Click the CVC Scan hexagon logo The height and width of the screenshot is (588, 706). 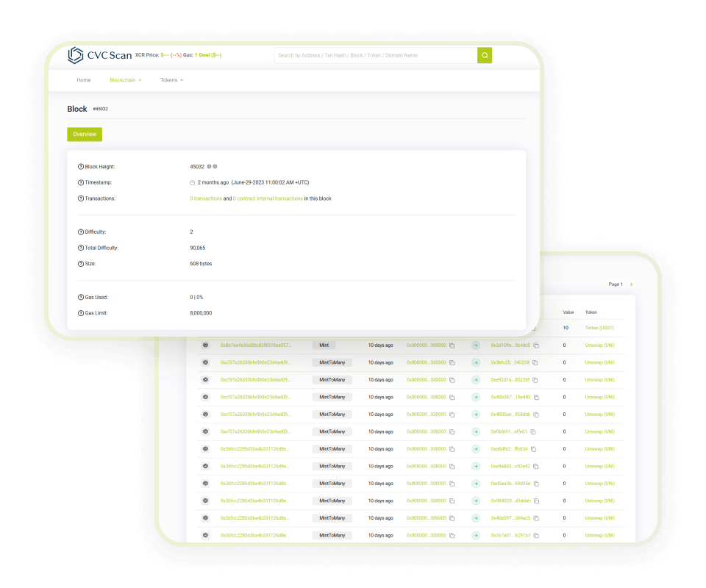pyautogui.click(x=76, y=55)
